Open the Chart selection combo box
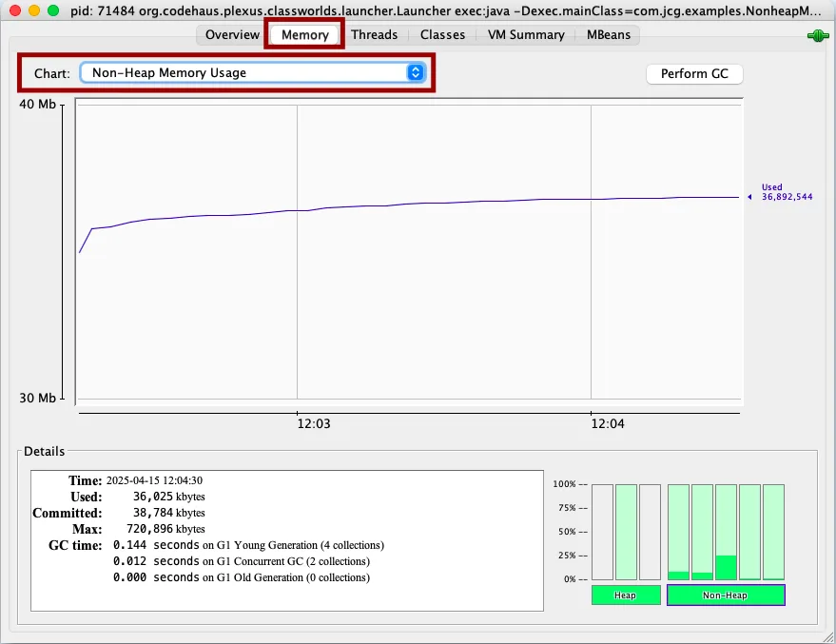836x644 pixels. (253, 72)
